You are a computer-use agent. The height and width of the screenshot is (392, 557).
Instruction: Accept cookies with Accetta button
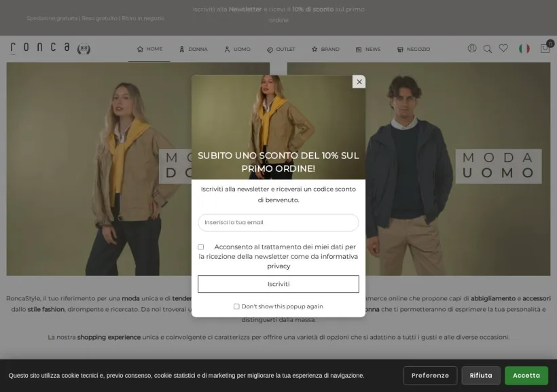(x=526, y=376)
